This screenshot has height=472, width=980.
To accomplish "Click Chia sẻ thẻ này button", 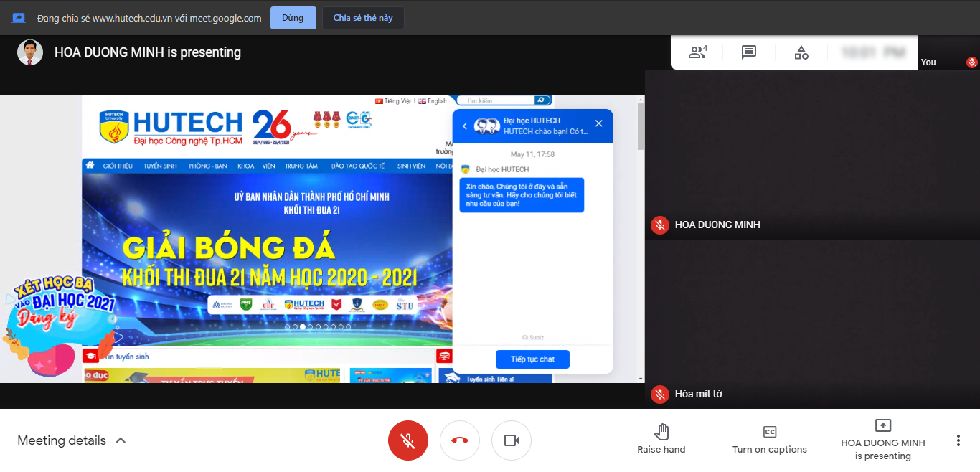I will pyautogui.click(x=363, y=18).
